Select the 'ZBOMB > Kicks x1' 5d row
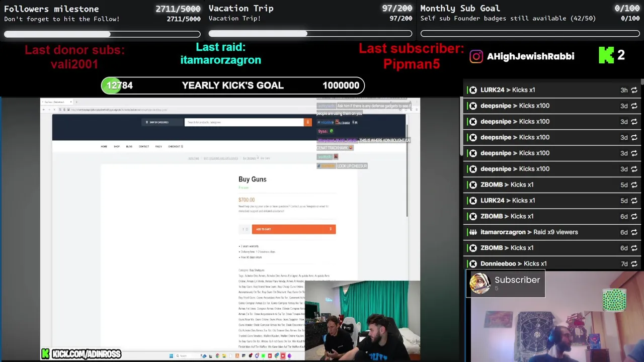Viewport: 644px width, 362px height. pos(553,185)
